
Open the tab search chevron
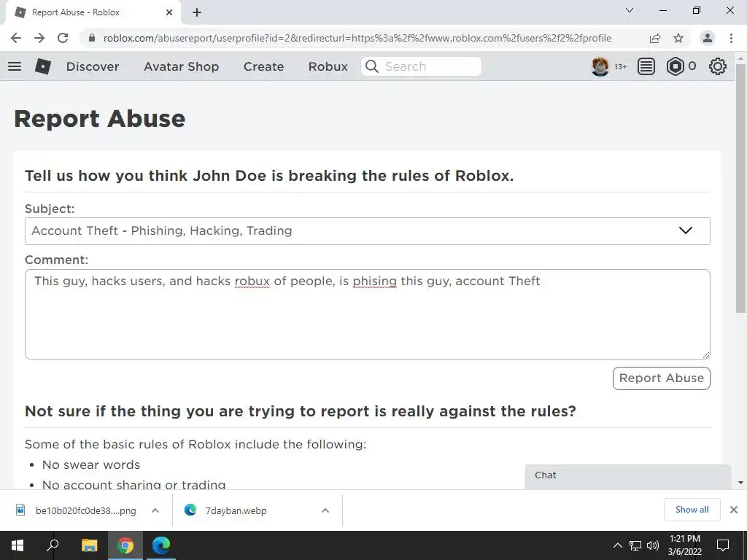click(630, 10)
